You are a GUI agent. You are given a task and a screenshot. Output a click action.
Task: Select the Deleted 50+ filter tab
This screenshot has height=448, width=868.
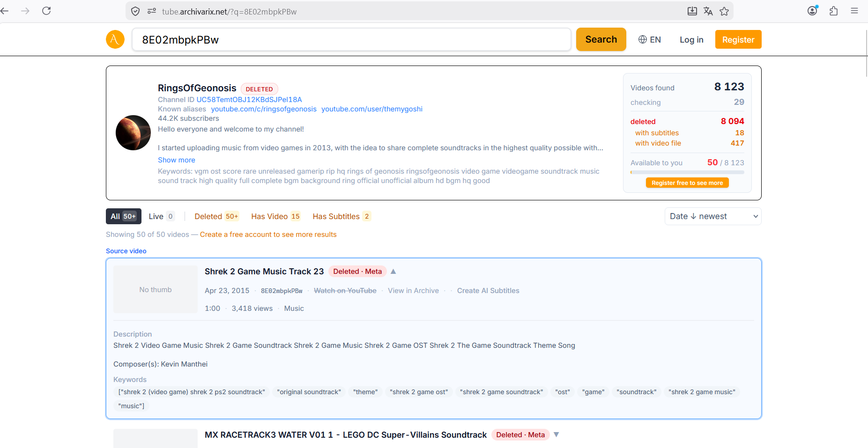(216, 216)
